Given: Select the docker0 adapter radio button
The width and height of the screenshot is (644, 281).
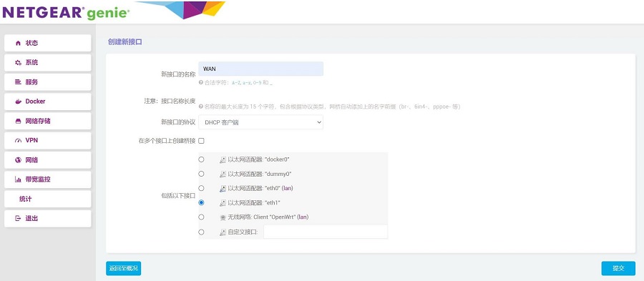Looking at the screenshot, I should tap(201, 159).
